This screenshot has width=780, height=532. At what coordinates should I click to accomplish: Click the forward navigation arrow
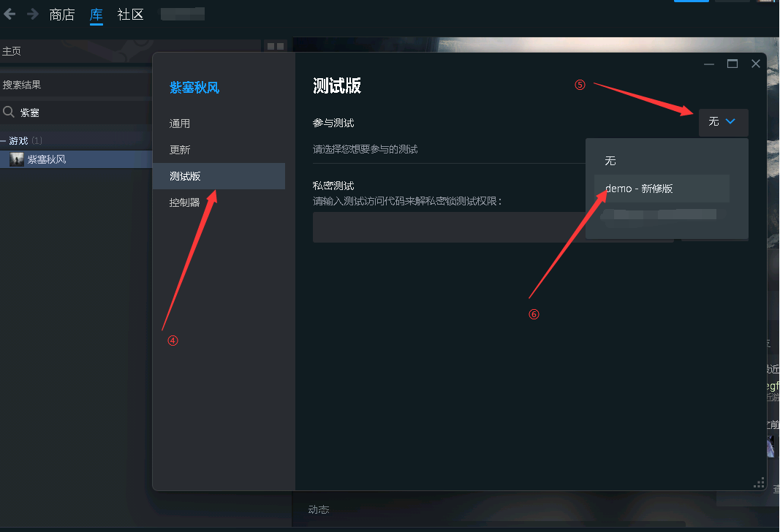tap(33, 14)
